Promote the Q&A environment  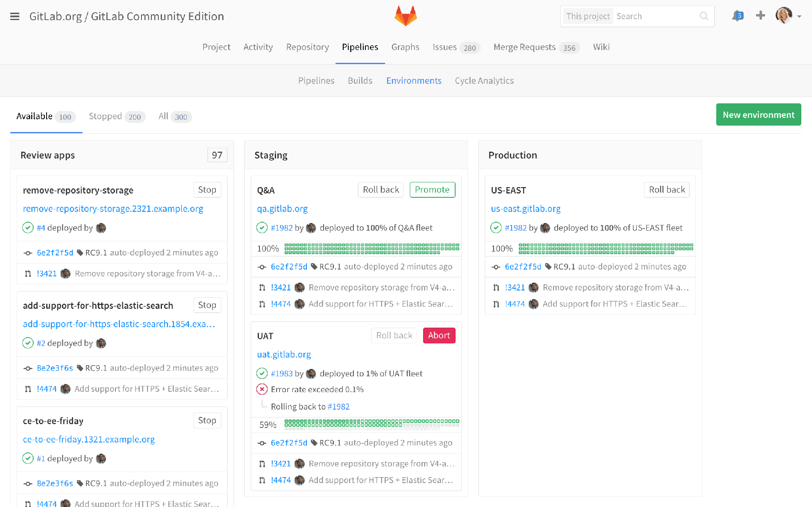click(x=432, y=190)
